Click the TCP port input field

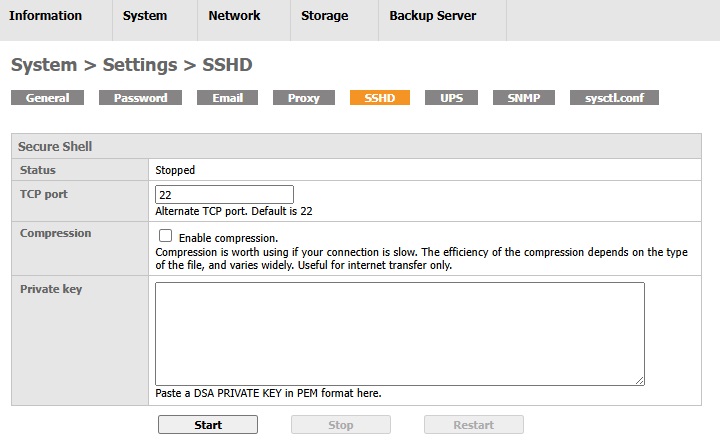[x=224, y=195]
